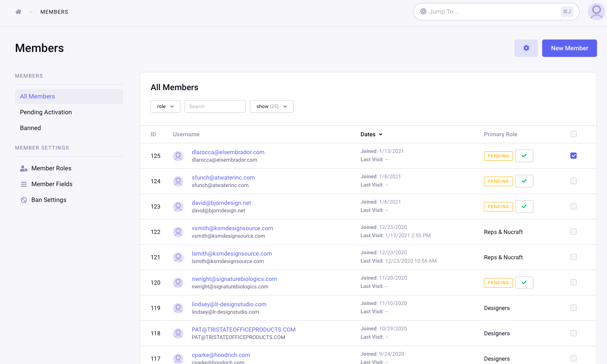Open the user profile avatar menu
Screen dimensions: 607x364
(x=596, y=12)
